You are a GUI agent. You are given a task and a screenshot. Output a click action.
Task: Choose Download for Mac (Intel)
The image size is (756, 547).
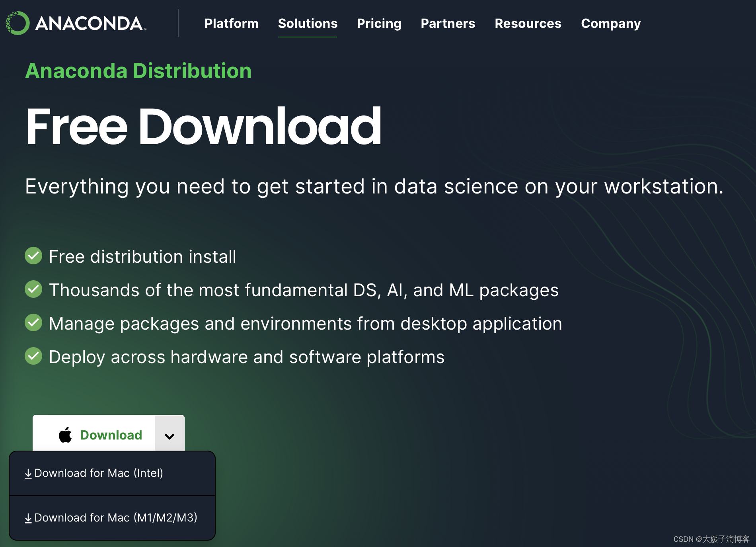pos(112,473)
